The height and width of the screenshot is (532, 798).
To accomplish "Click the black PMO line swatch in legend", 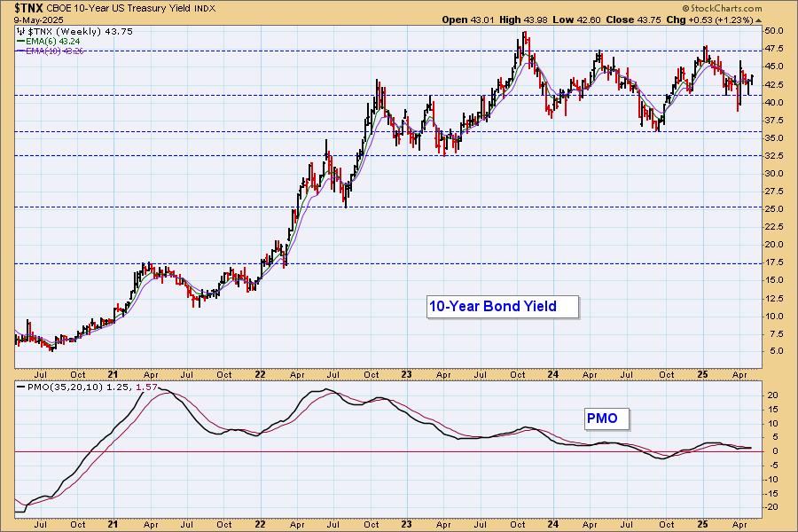I will [21, 387].
